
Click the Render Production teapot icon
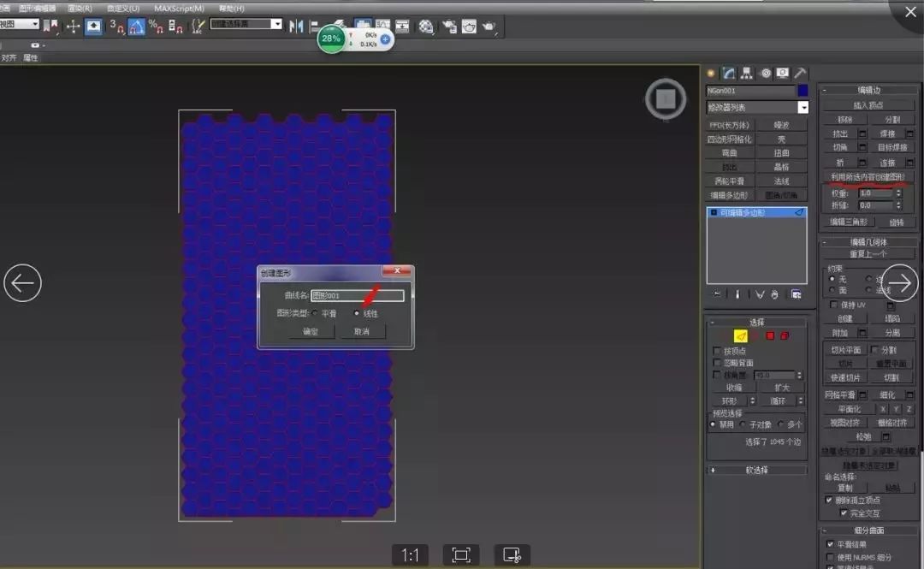[x=489, y=27]
